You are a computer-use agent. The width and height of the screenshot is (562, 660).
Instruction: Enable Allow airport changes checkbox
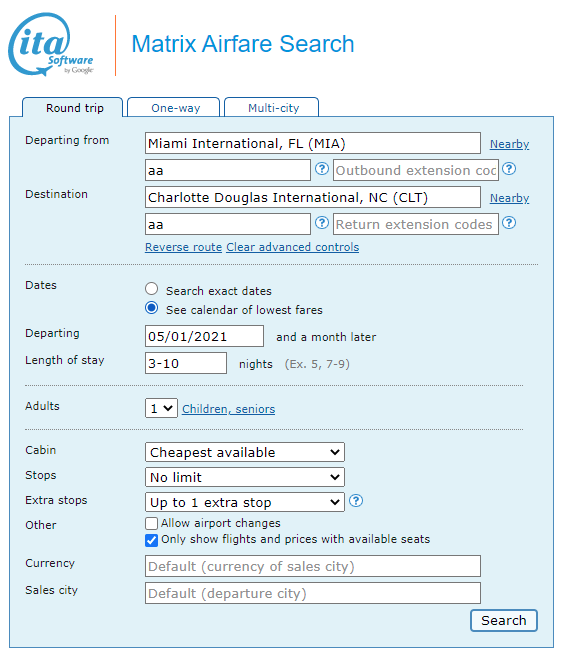click(152, 523)
